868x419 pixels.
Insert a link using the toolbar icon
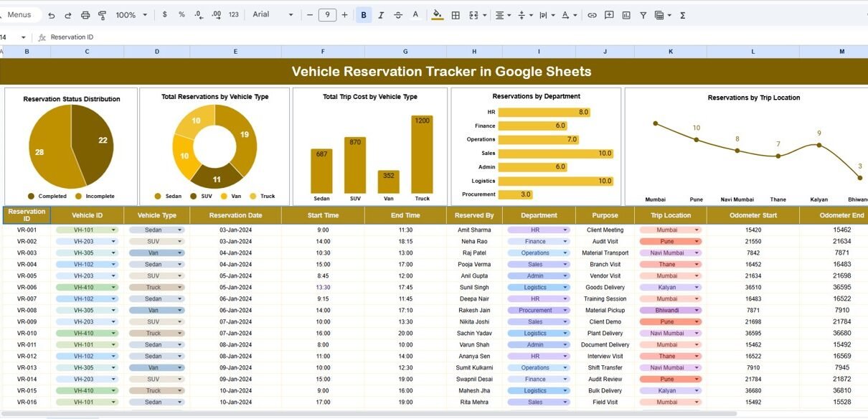(x=592, y=15)
